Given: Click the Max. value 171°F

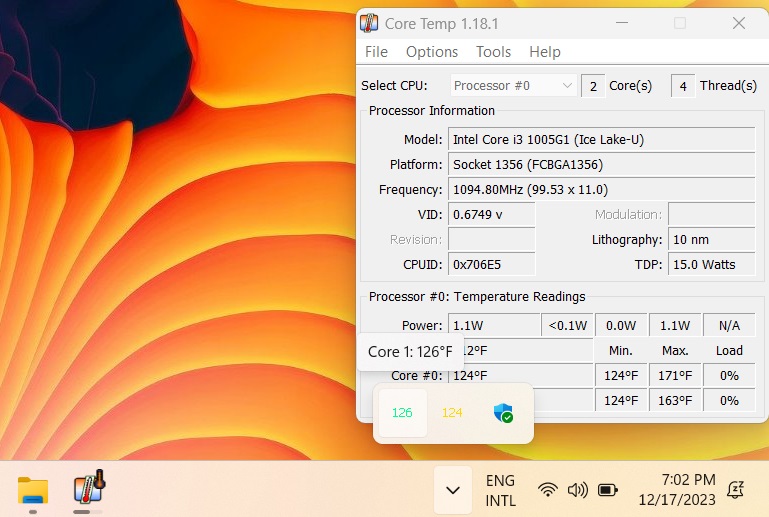Looking at the screenshot, I should [675, 375].
